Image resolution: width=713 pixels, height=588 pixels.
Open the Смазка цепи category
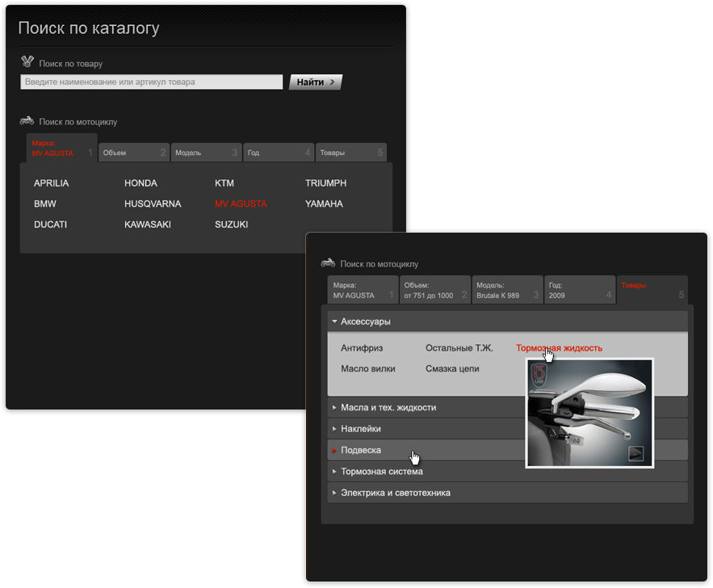pos(452,369)
